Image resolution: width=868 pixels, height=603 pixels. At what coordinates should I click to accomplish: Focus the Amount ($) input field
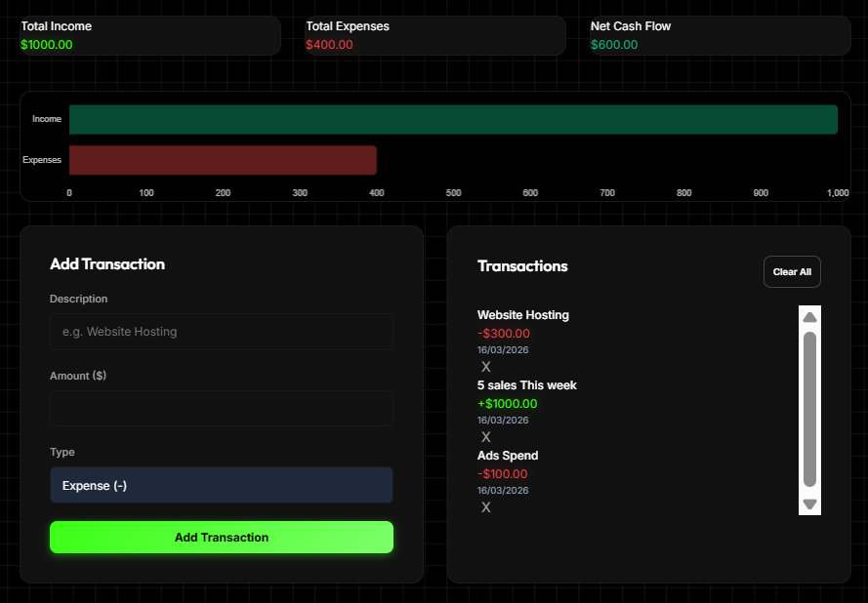click(222, 408)
